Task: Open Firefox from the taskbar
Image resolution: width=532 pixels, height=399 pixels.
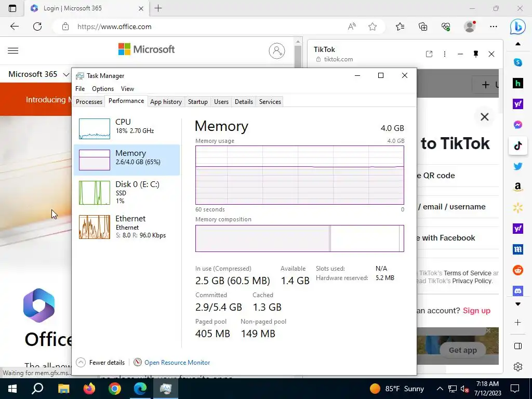Action: point(89,389)
